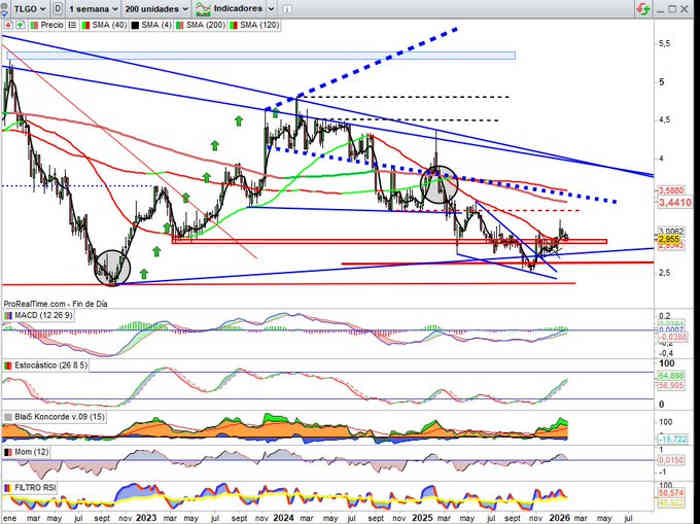The height and width of the screenshot is (524, 700).
Task: Click the MACD indicator color icon
Action: point(7,316)
